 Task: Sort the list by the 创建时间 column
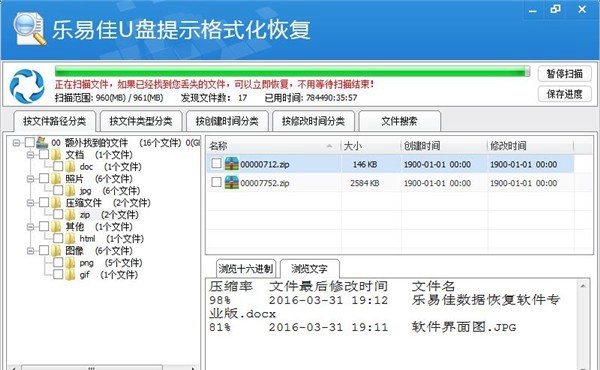[444, 146]
